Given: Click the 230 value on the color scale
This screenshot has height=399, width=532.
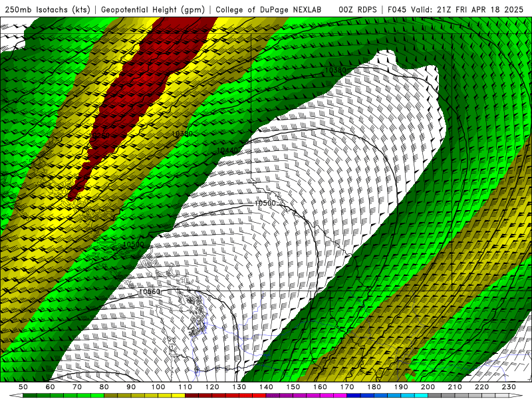Looking at the screenshot, I should [x=509, y=387].
